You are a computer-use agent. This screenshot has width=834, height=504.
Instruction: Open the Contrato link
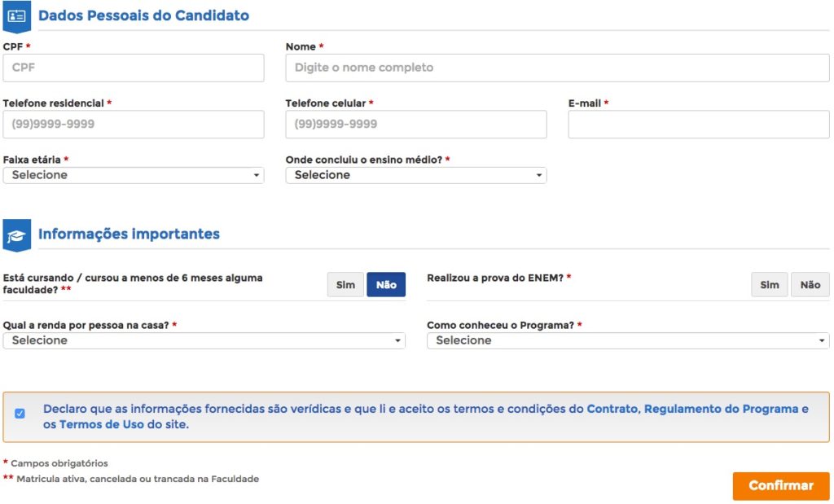[612, 409]
